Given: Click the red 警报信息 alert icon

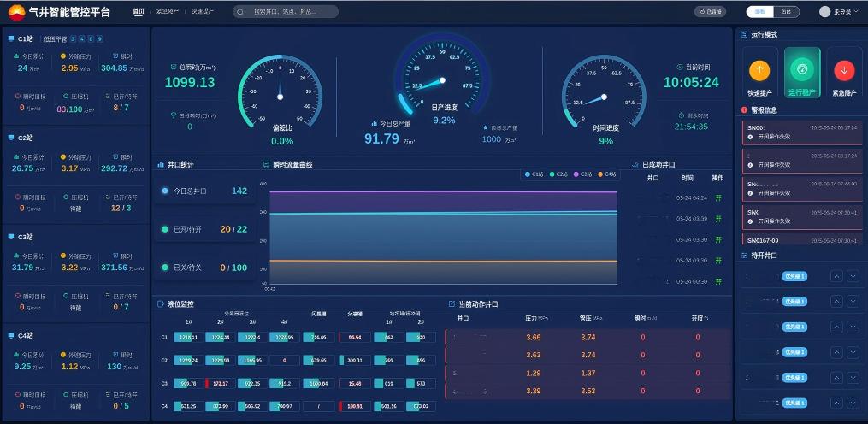Looking at the screenshot, I should (x=744, y=110).
